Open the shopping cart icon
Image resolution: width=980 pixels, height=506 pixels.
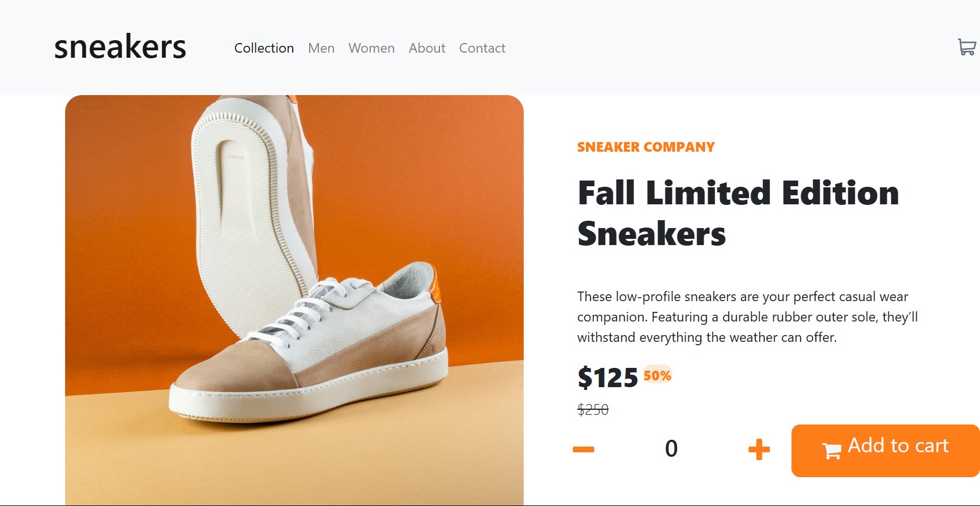tap(967, 48)
